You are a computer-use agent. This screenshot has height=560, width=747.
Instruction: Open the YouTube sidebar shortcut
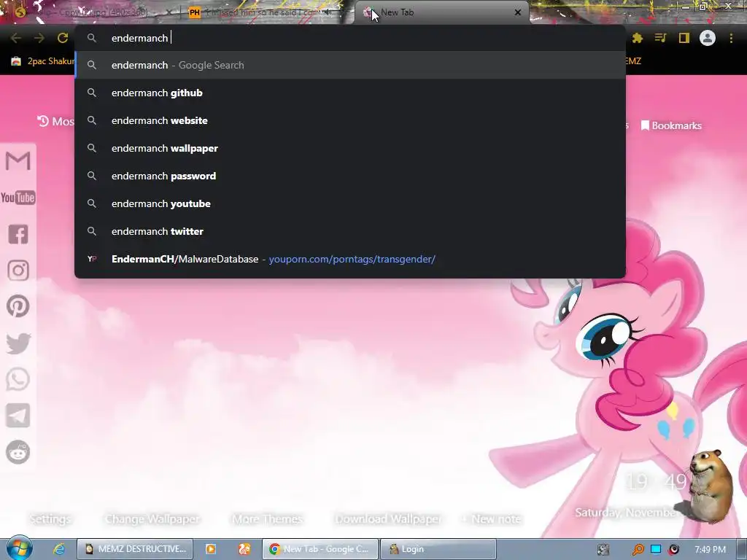18,198
